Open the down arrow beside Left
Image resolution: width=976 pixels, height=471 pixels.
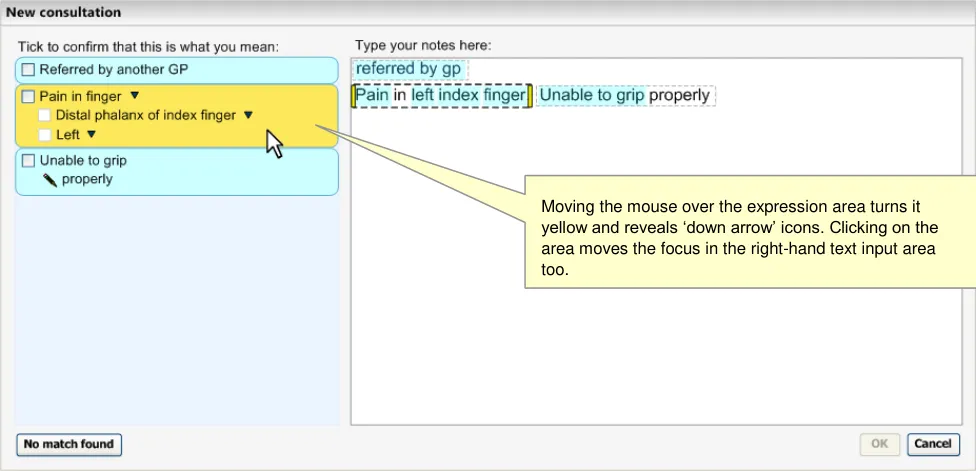click(x=91, y=134)
